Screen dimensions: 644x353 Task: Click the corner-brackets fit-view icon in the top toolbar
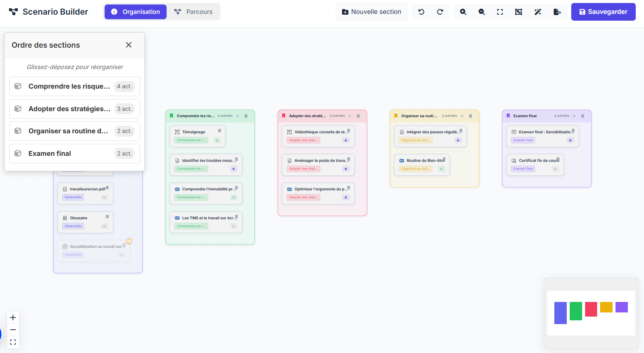pyautogui.click(x=500, y=12)
